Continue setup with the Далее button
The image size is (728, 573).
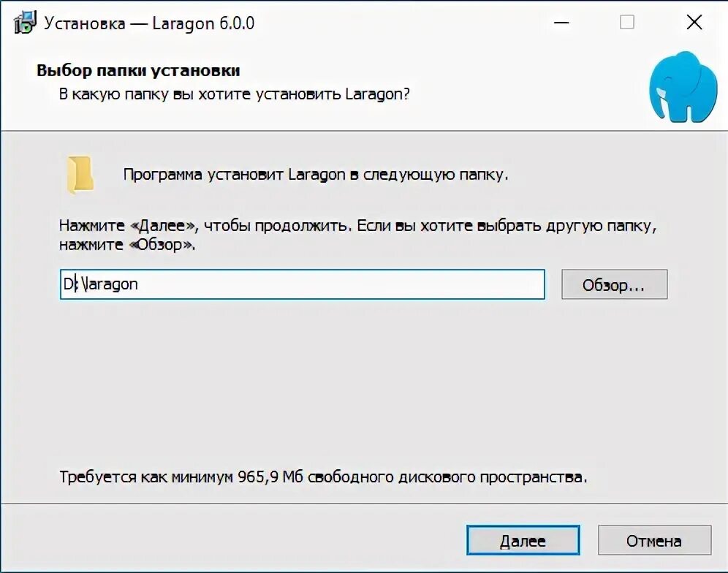point(522,541)
